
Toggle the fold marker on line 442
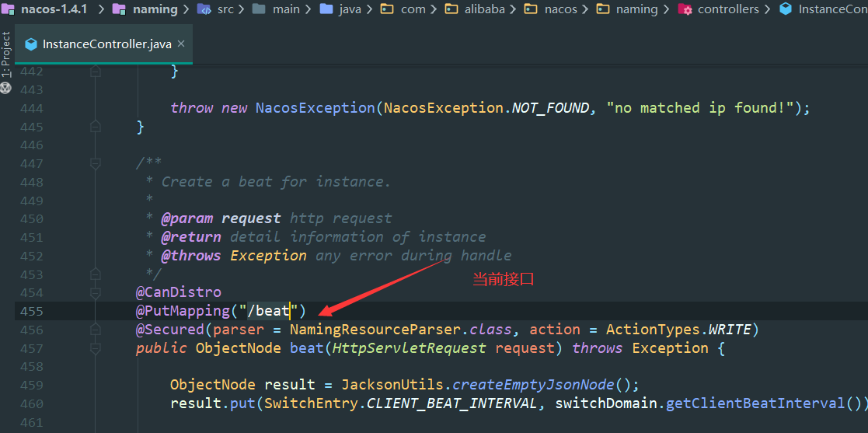point(96,71)
